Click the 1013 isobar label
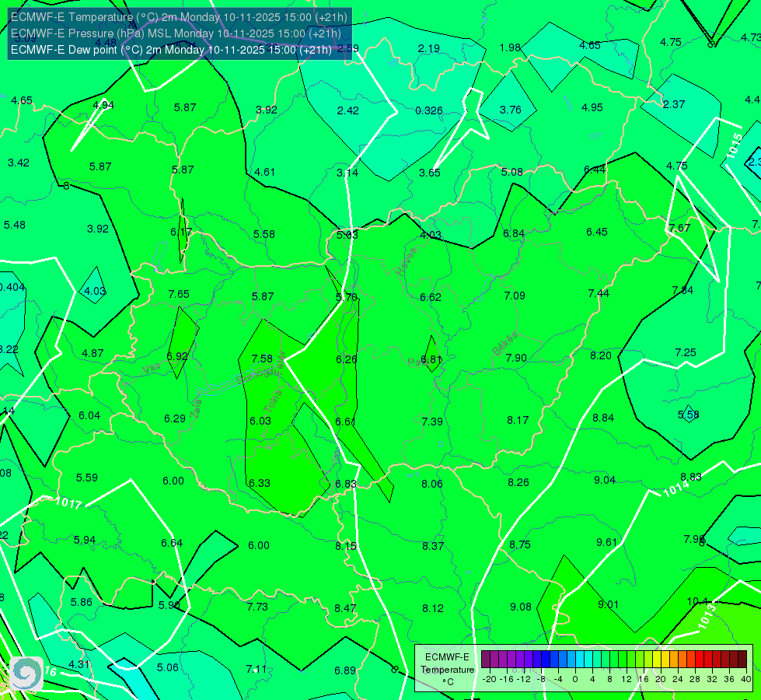 point(707,617)
